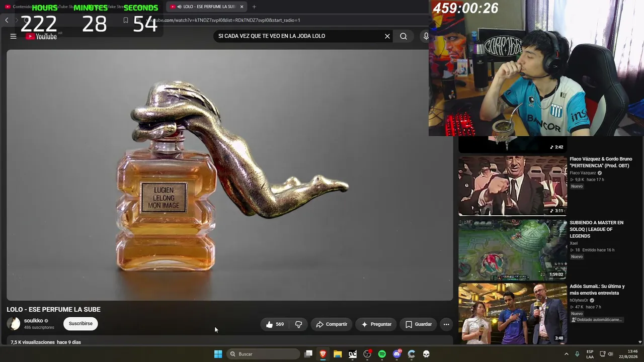
Task: Click the 'Doblado automáticamente' badge
Action: (x=597, y=320)
